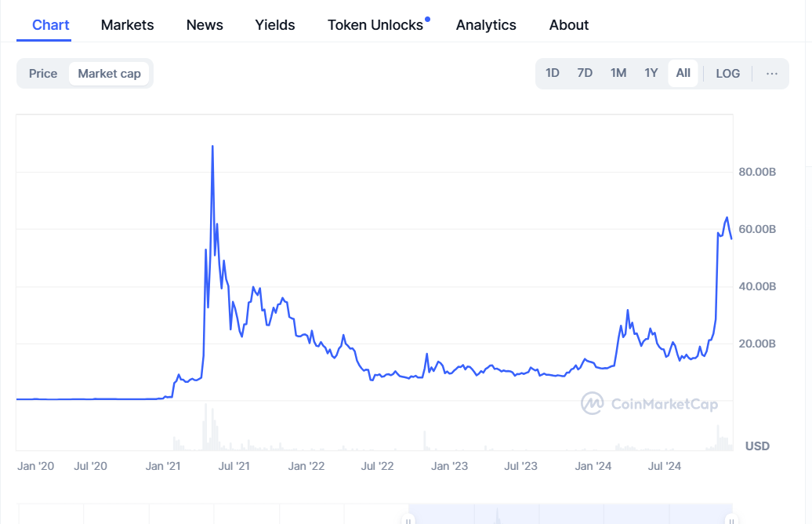Open the Markets tab
Image resolution: width=812 pixels, height=524 pixels.
[x=128, y=25]
